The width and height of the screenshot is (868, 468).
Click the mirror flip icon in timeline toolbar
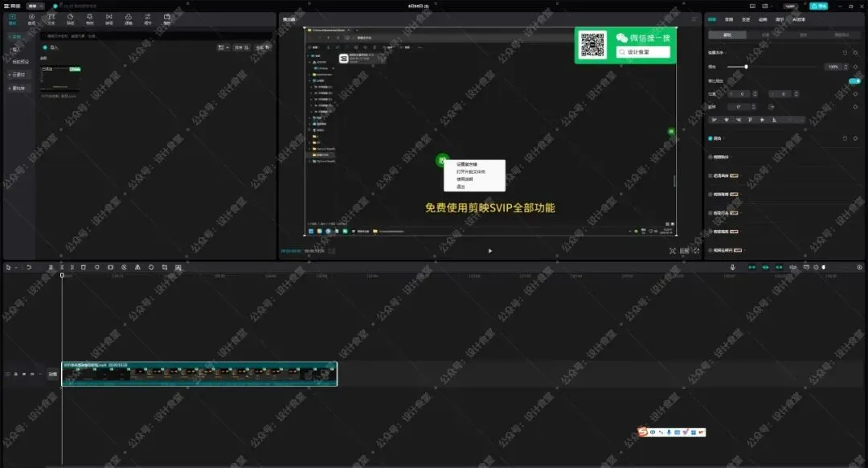(137, 268)
